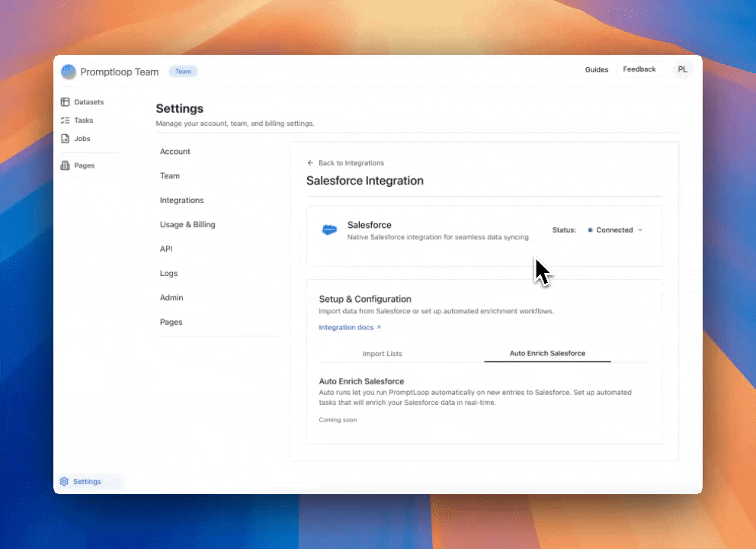Click the Promptloop Team logo
Image resolution: width=756 pixels, height=549 pixels.
coord(68,71)
